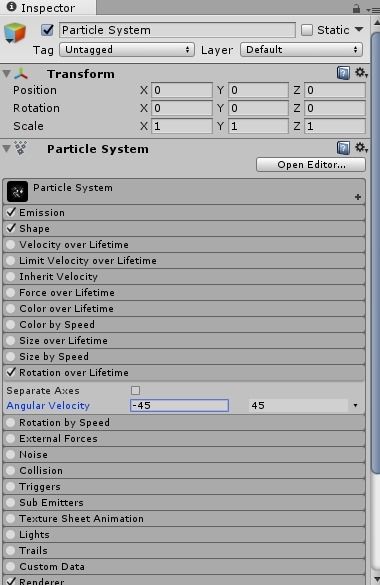Enable the Lights module toggle
The width and height of the screenshot is (380, 585).
[x=11, y=535]
